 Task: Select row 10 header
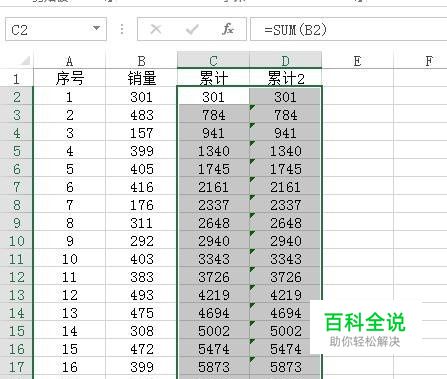pos(16,241)
